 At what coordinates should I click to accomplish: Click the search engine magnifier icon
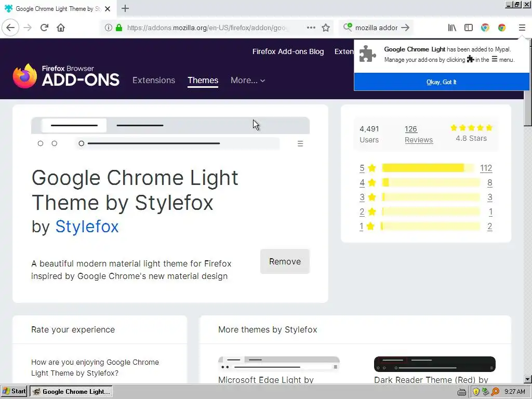(348, 27)
